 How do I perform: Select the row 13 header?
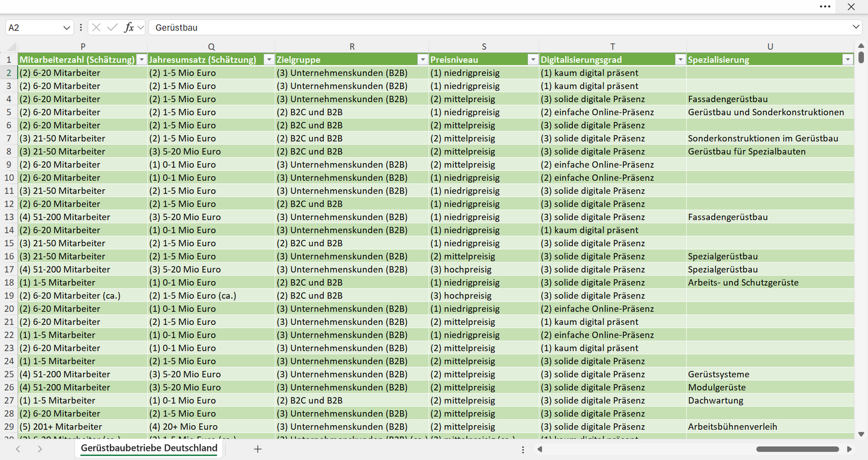coord(9,217)
